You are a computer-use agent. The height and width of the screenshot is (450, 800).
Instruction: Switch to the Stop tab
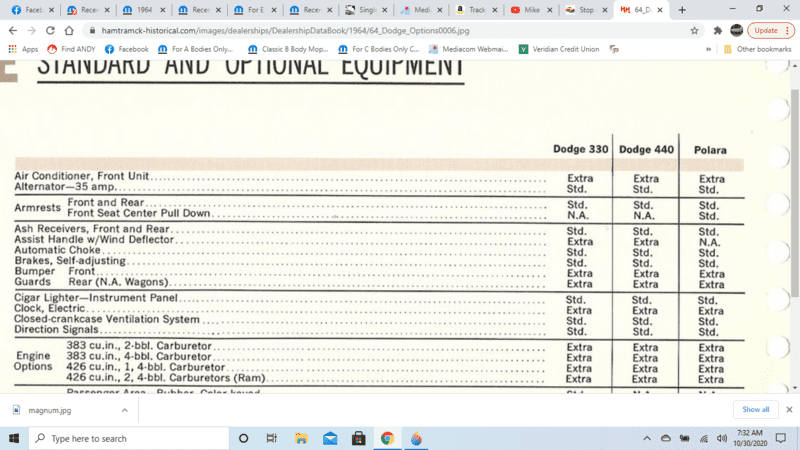click(587, 10)
